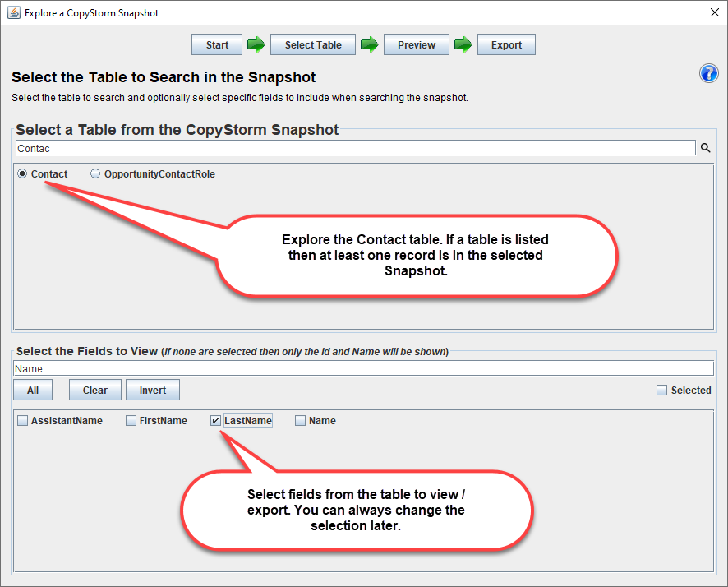Select the Contact table radio button
728x587 pixels.
click(x=22, y=173)
